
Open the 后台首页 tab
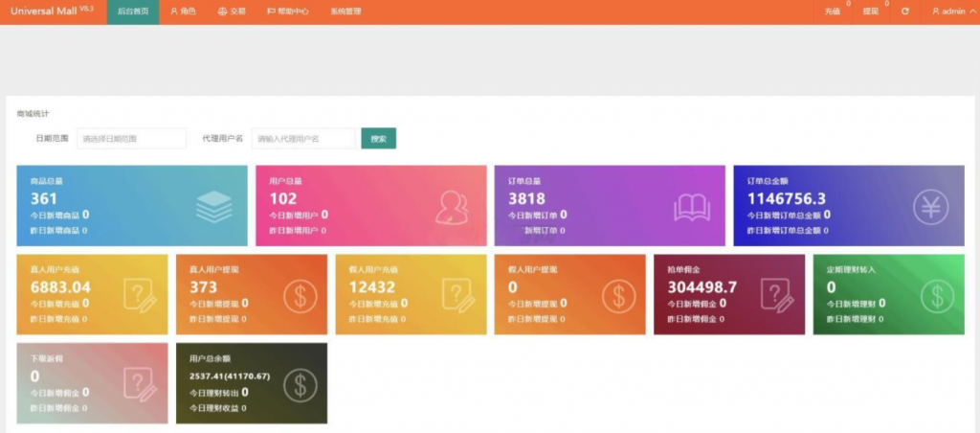pyautogui.click(x=133, y=11)
